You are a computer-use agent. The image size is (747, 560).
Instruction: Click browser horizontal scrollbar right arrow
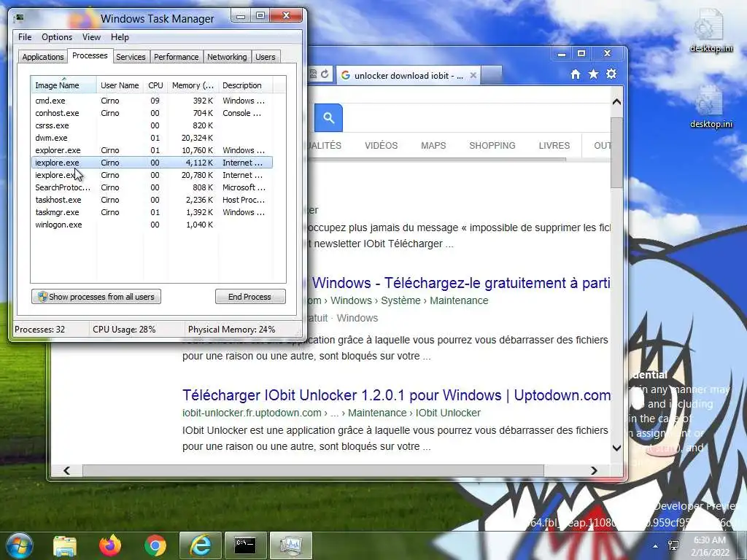click(594, 470)
